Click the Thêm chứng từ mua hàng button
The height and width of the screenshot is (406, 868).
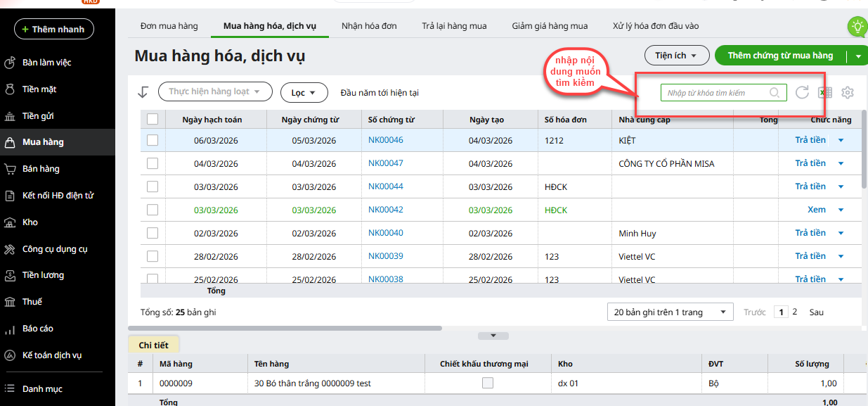(x=780, y=56)
